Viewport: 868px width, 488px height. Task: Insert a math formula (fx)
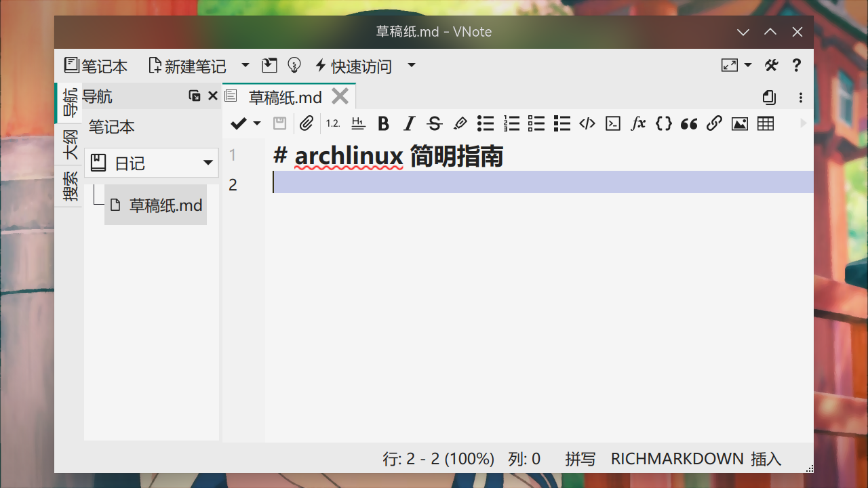point(638,123)
